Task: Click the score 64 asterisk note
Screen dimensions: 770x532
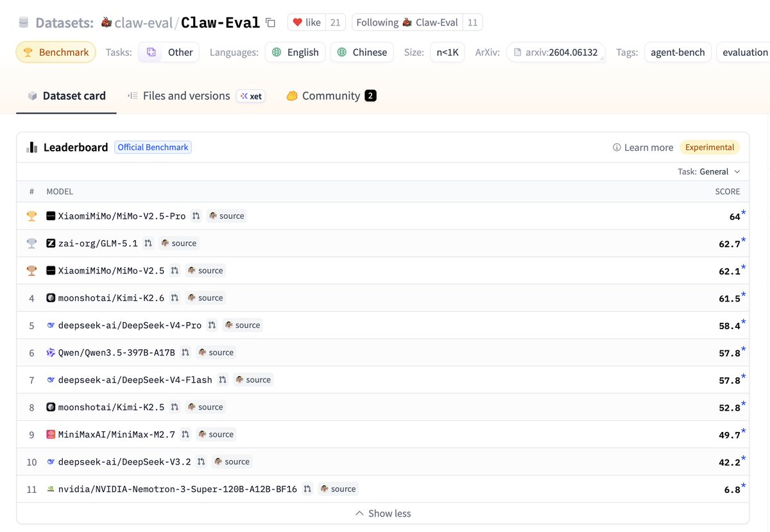Action: (x=744, y=212)
